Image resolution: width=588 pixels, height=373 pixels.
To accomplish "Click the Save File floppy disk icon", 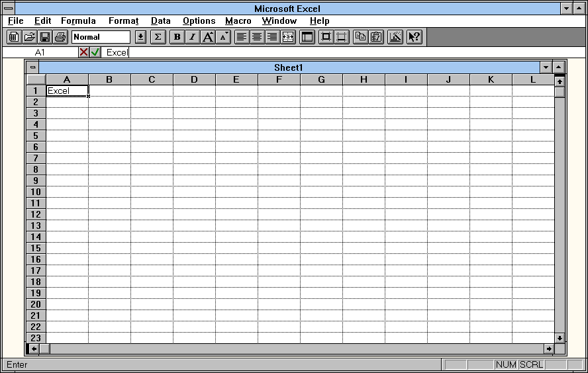I will [x=45, y=36].
